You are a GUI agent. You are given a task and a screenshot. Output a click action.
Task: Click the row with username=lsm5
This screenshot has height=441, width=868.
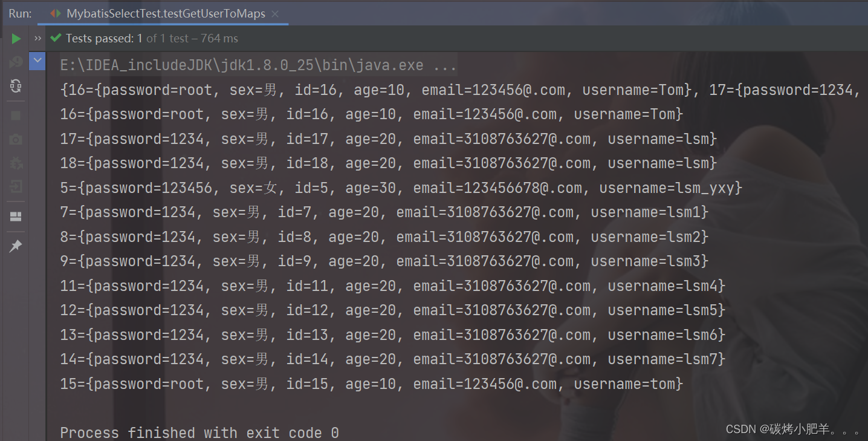[393, 310]
